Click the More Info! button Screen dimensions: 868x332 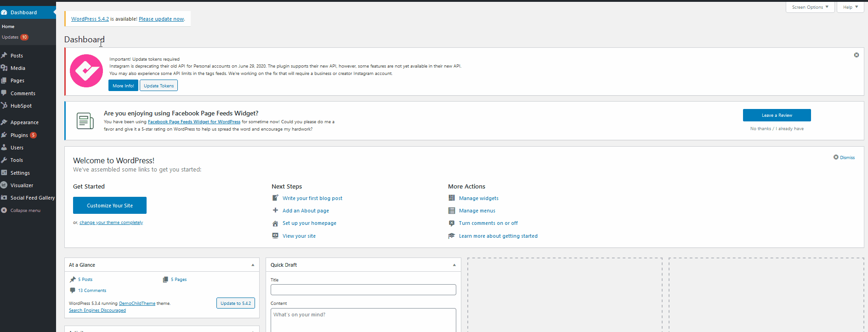[x=123, y=86]
